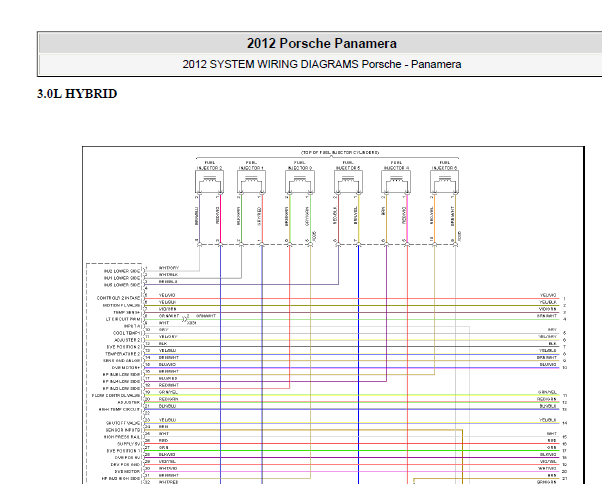Click the "WHT/GRY" wire label at pin 1
This screenshot has width=602, height=484.
(x=169, y=268)
